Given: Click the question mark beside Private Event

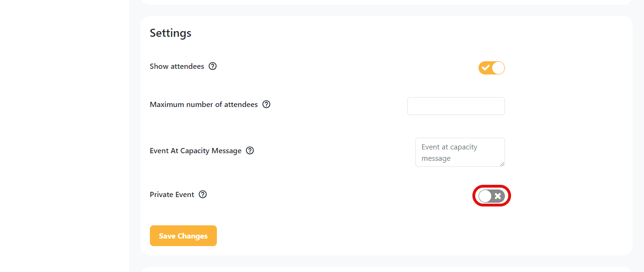Looking at the screenshot, I should [203, 194].
